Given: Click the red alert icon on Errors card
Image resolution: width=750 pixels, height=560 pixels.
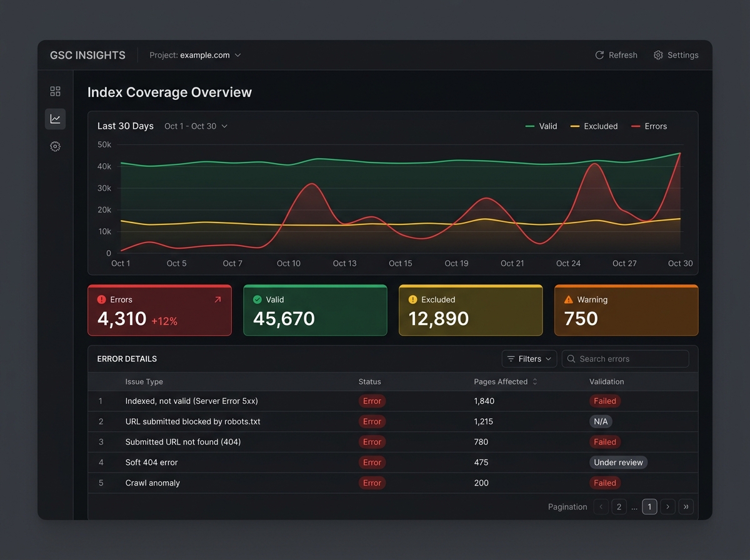Looking at the screenshot, I should 102,300.
